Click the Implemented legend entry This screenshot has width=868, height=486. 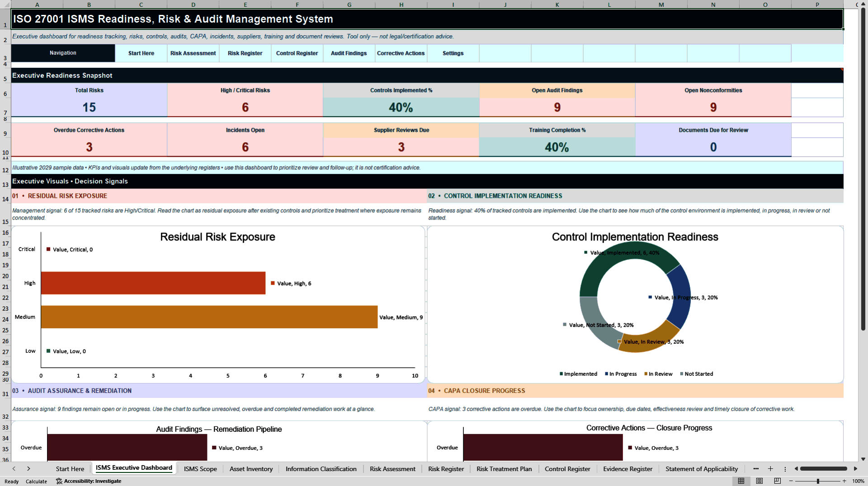click(578, 374)
